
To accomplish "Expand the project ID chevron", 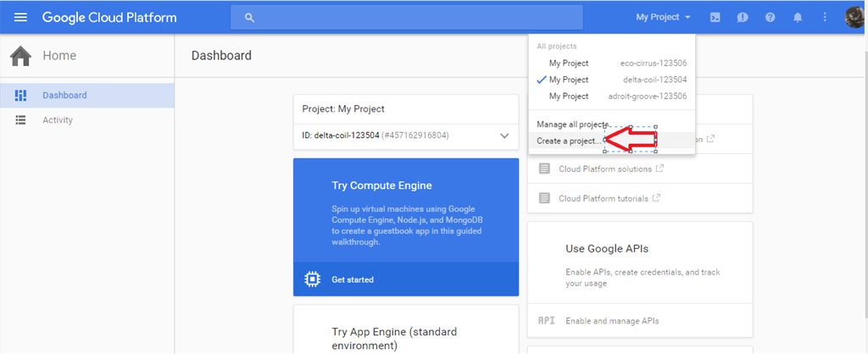I will click(x=504, y=136).
